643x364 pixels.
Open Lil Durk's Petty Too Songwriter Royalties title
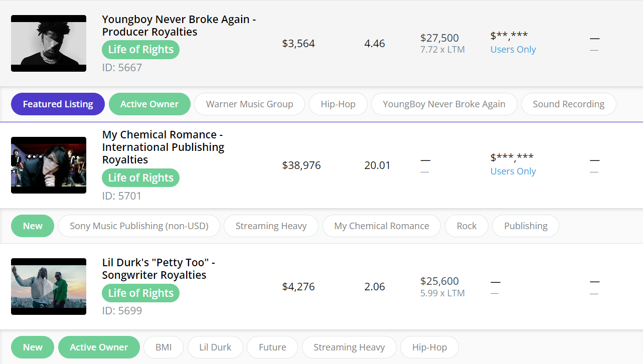(x=158, y=269)
